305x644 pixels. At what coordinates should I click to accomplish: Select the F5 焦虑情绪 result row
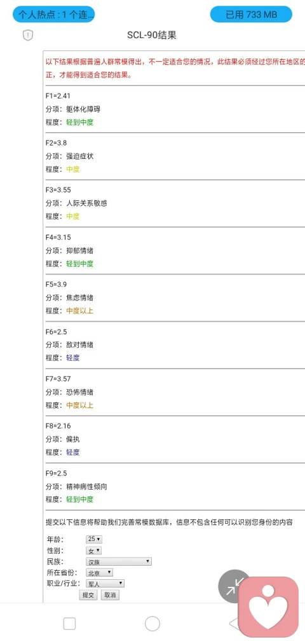pyautogui.click(x=175, y=298)
